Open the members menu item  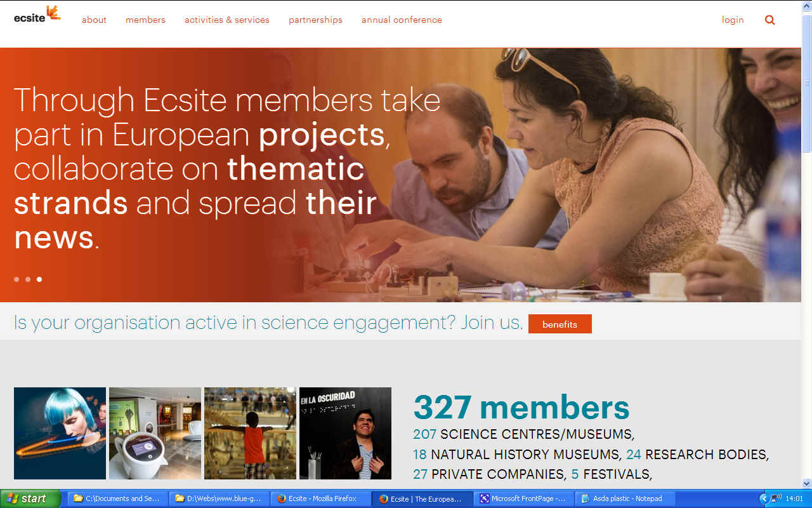pyautogui.click(x=145, y=20)
